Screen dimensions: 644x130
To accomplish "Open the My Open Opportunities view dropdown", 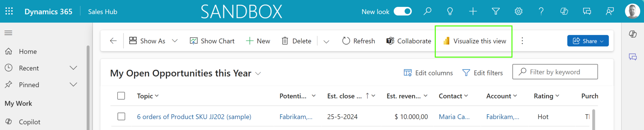I will click(x=258, y=74).
